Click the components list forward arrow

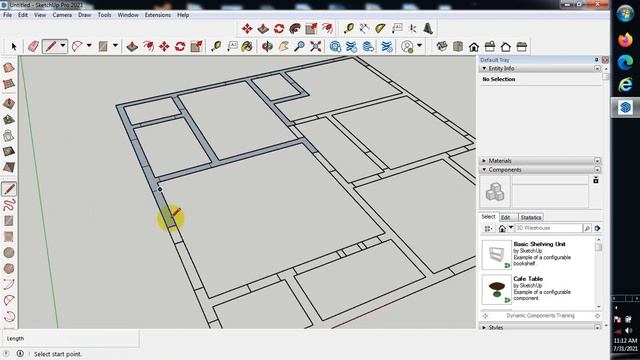tap(598, 316)
